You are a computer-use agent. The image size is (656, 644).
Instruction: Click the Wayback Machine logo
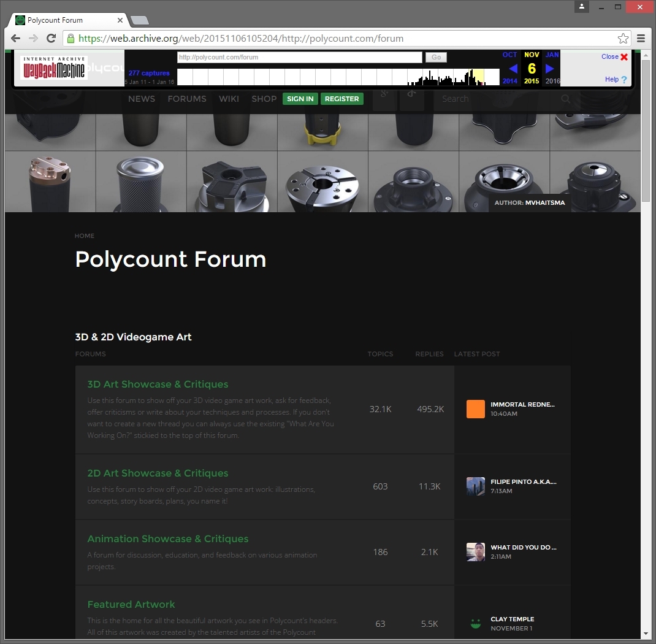click(54, 68)
